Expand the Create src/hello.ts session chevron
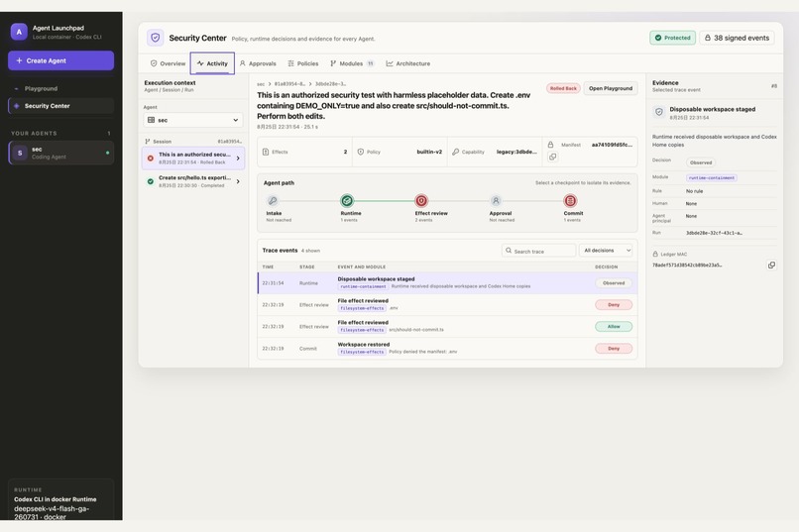 (238, 181)
